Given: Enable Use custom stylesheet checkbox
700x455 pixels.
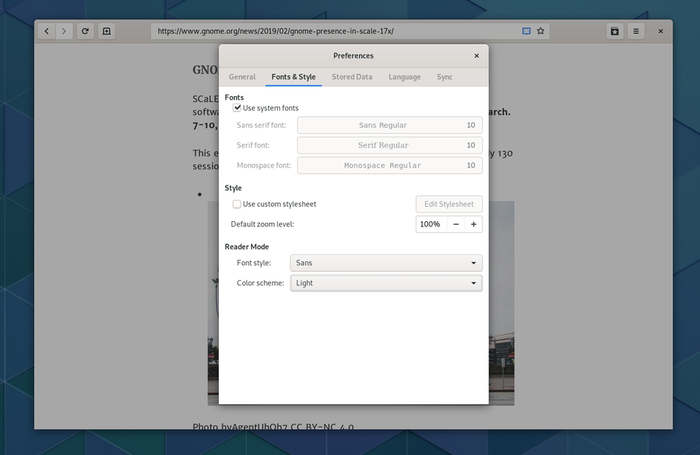Looking at the screenshot, I should click(x=237, y=204).
